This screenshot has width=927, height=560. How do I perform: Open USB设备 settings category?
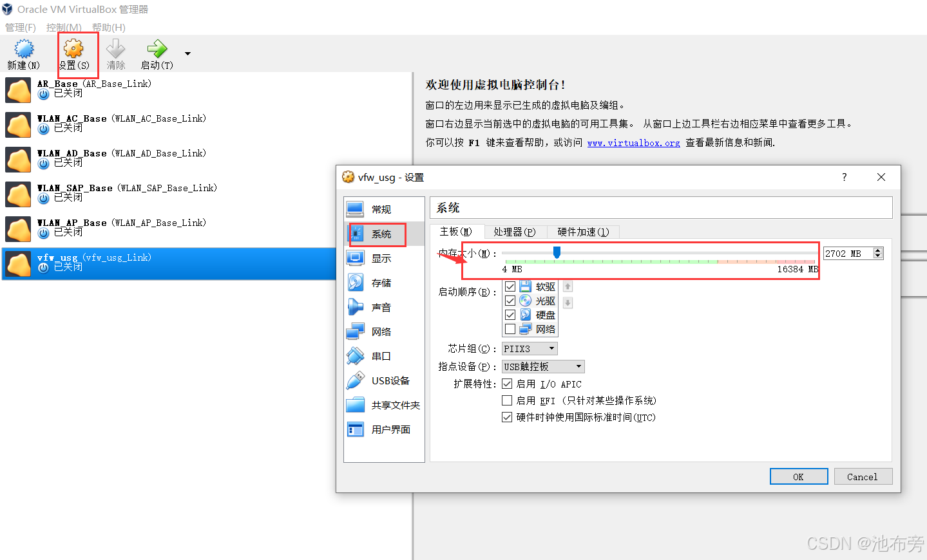tap(384, 380)
